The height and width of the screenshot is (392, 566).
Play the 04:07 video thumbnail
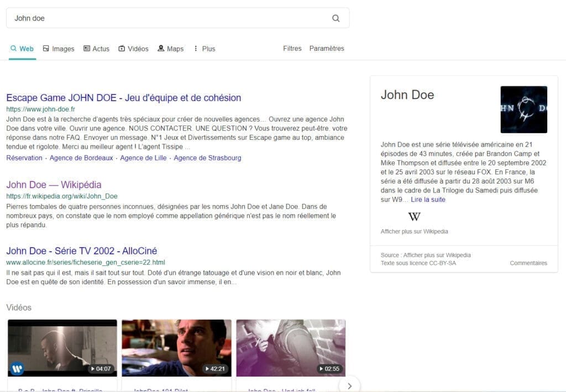click(x=62, y=348)
